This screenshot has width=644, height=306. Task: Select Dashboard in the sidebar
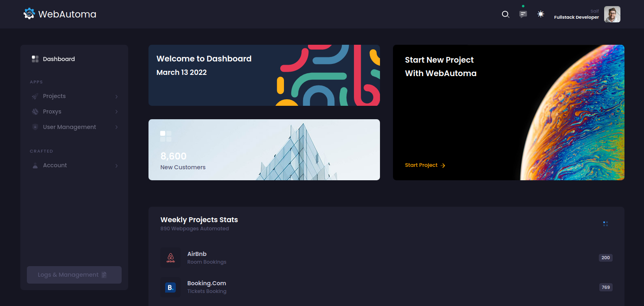[x=59, y=59]
